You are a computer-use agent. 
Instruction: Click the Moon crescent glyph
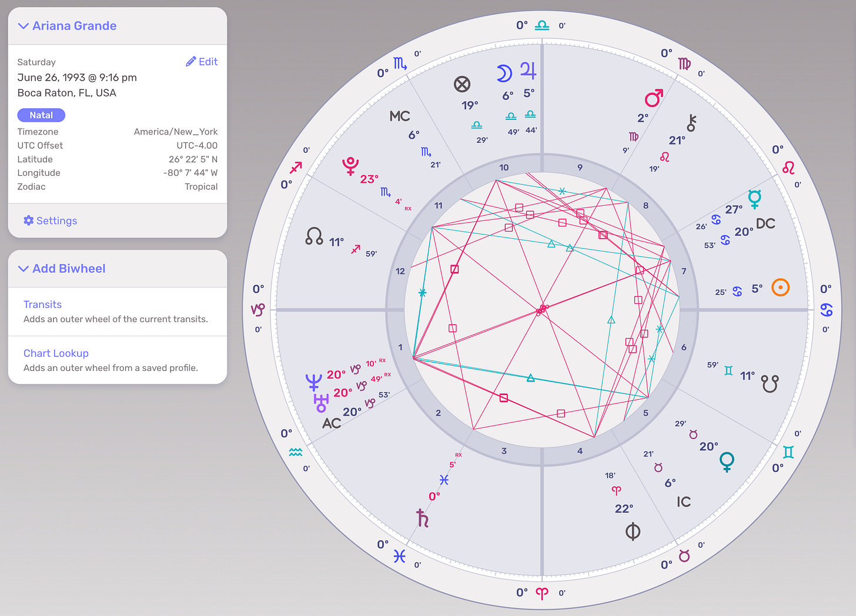(x=504, y=73)
